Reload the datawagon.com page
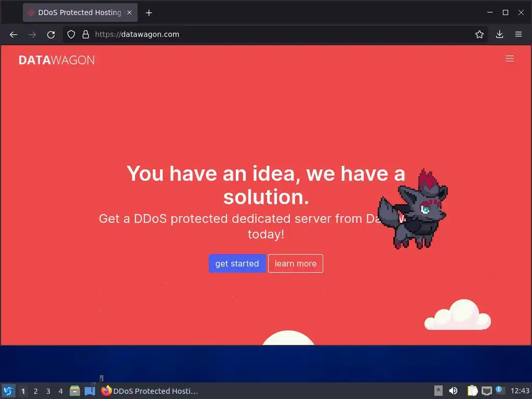 (51, 35)
